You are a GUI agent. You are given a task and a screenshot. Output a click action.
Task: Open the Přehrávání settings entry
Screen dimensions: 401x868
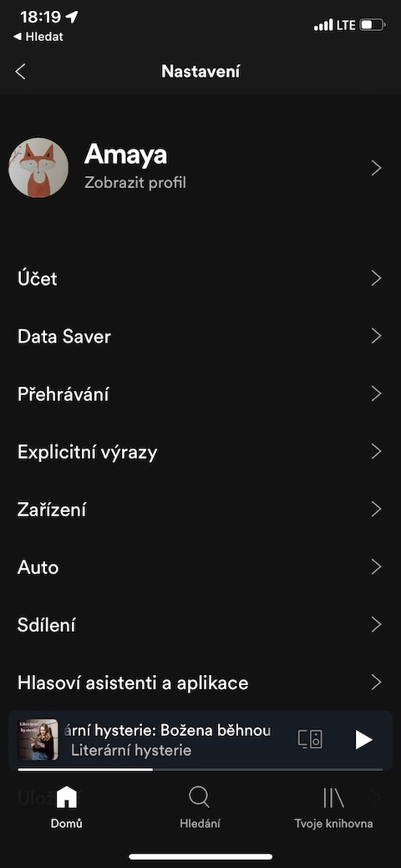(200, 394)
